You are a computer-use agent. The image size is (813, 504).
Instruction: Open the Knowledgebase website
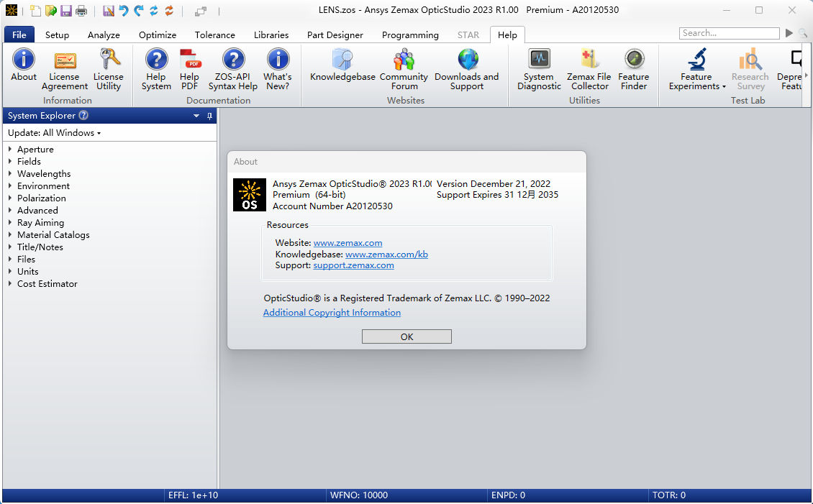(342, 65)
